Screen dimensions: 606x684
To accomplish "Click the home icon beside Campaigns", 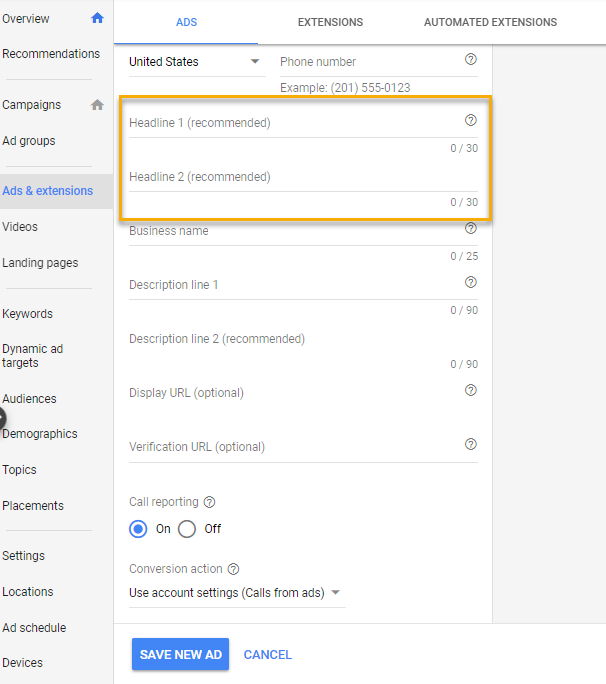I will tap(97, 105).
